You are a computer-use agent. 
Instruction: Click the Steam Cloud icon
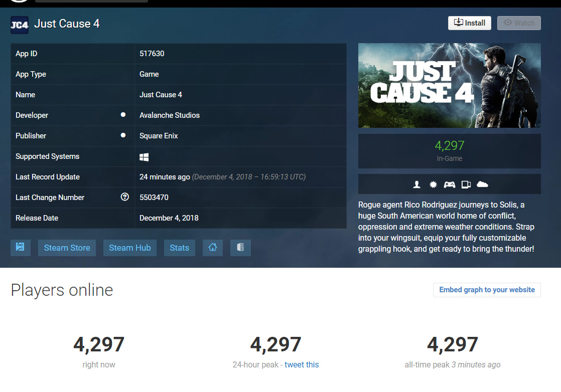pyautogui.click(x=482, y=184)
